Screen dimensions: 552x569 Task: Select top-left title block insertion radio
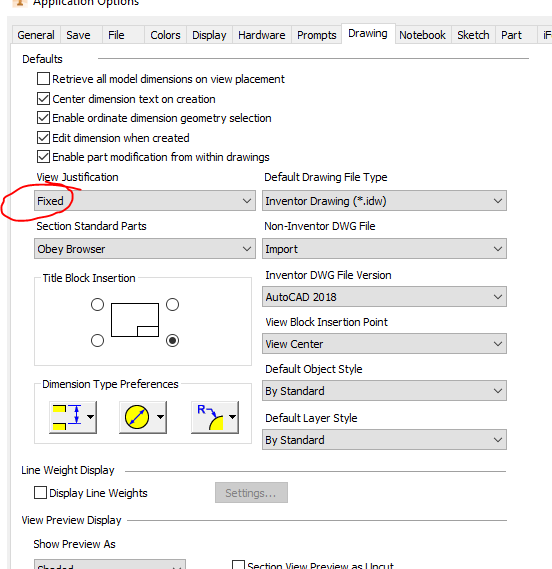pyautogui.click(x=97, y=304)
